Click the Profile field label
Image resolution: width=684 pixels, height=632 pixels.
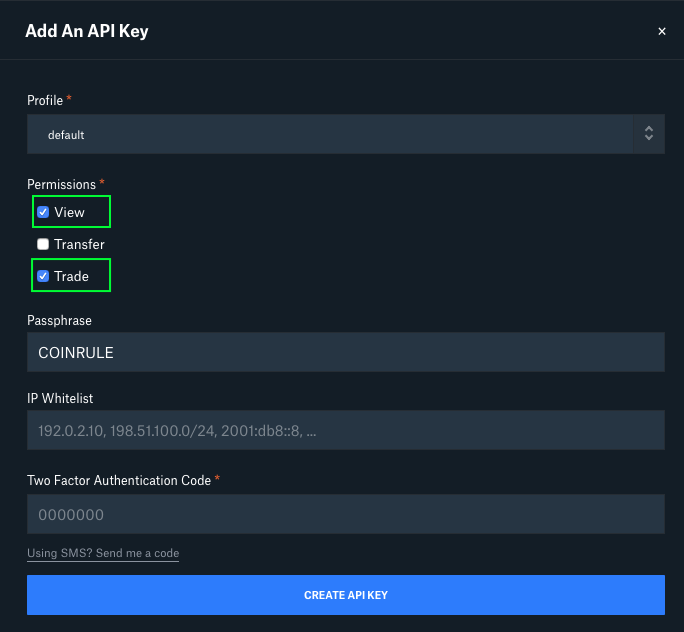45,101
